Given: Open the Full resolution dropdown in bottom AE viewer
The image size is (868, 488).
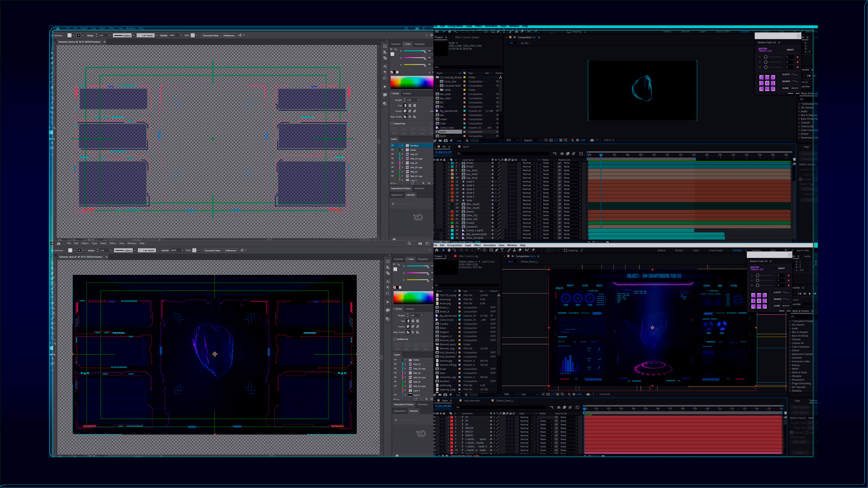Looking at the screenshot, I should (527, 394).
